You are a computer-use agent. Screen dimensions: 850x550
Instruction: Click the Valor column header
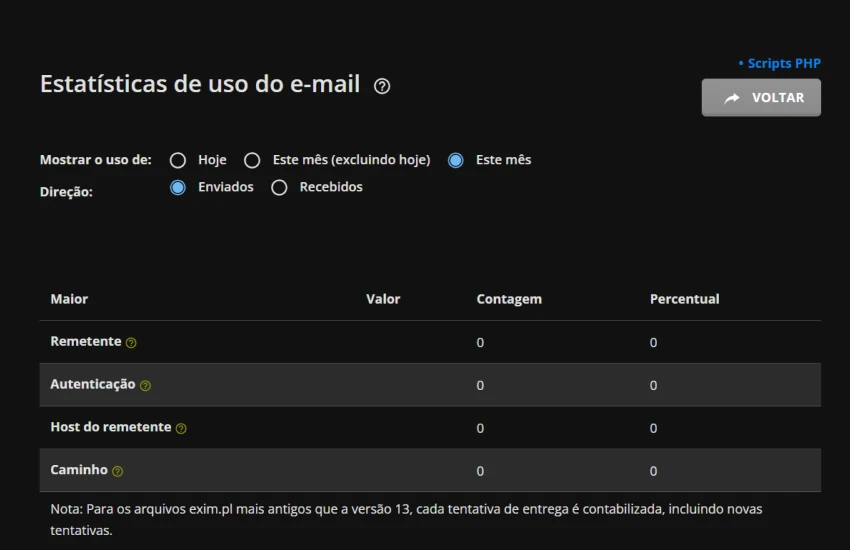point(383,299)
